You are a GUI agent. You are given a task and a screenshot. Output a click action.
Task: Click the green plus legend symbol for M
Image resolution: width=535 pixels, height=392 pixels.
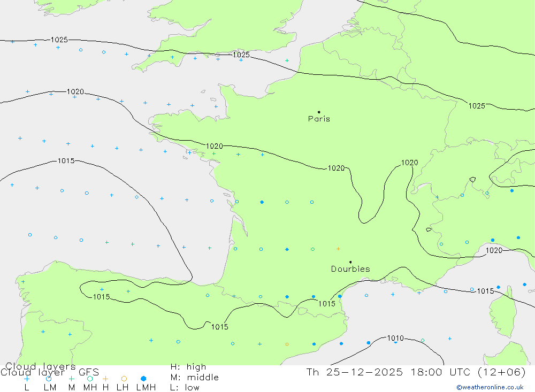coord(71,379)
